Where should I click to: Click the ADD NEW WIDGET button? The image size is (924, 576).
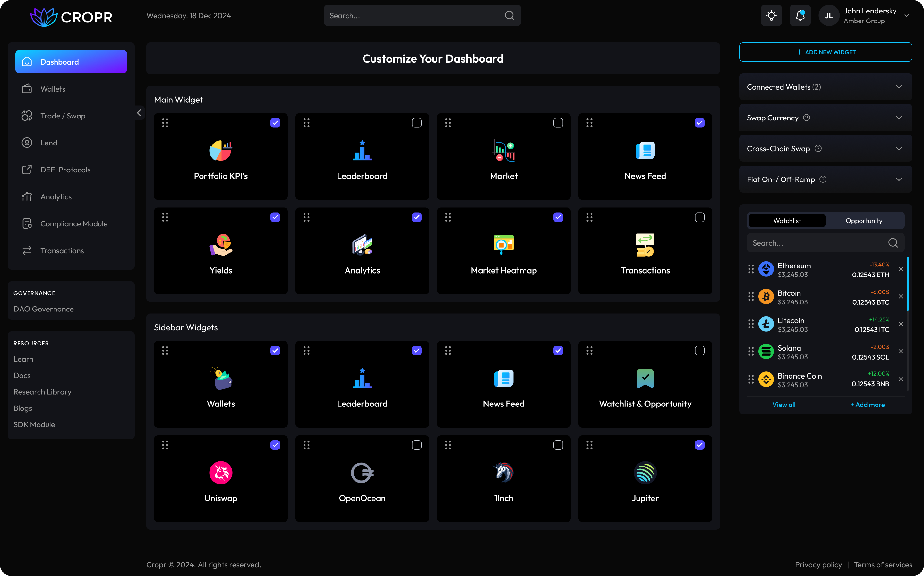[x=826, y=52]
